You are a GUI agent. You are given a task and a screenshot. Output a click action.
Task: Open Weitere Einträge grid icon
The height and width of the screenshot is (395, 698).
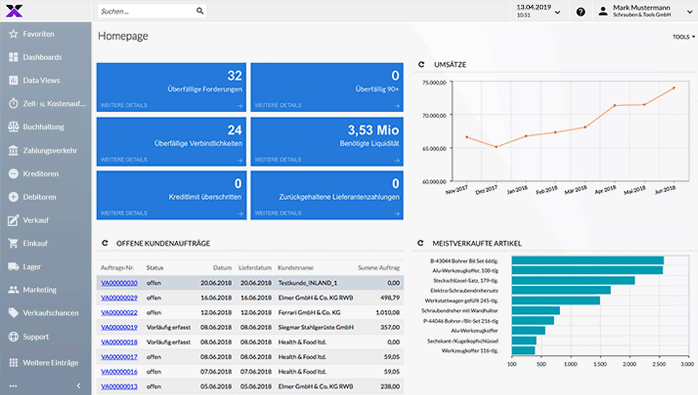point(13,362)
